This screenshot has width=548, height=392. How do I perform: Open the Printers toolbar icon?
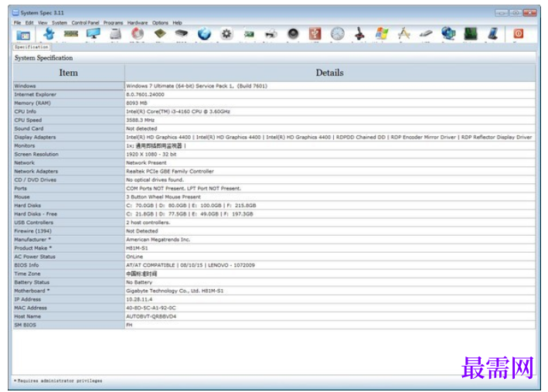pos(271,34)
